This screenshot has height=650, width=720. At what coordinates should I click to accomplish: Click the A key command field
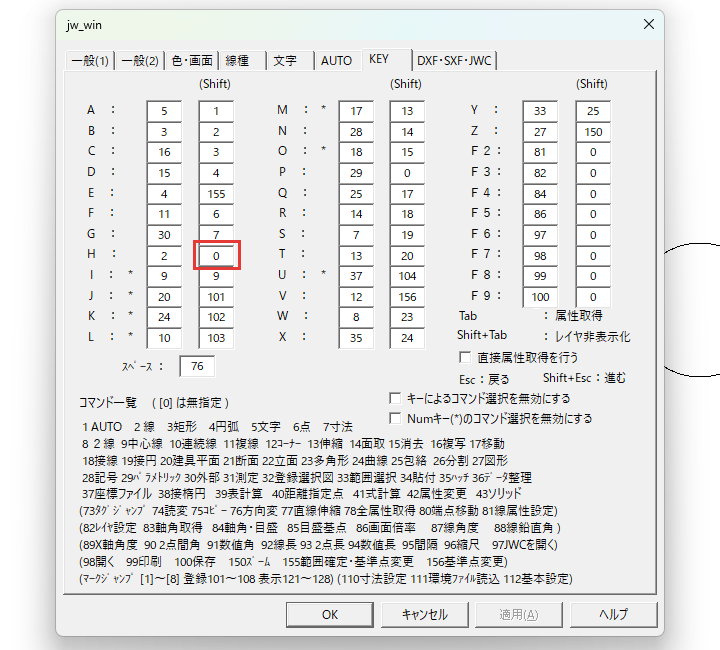coord(164,111)
